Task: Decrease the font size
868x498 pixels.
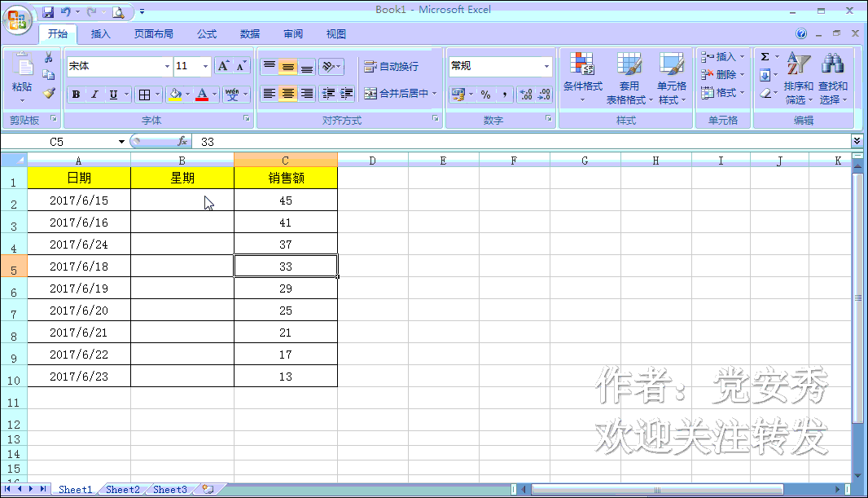Action: coord(241,67)
